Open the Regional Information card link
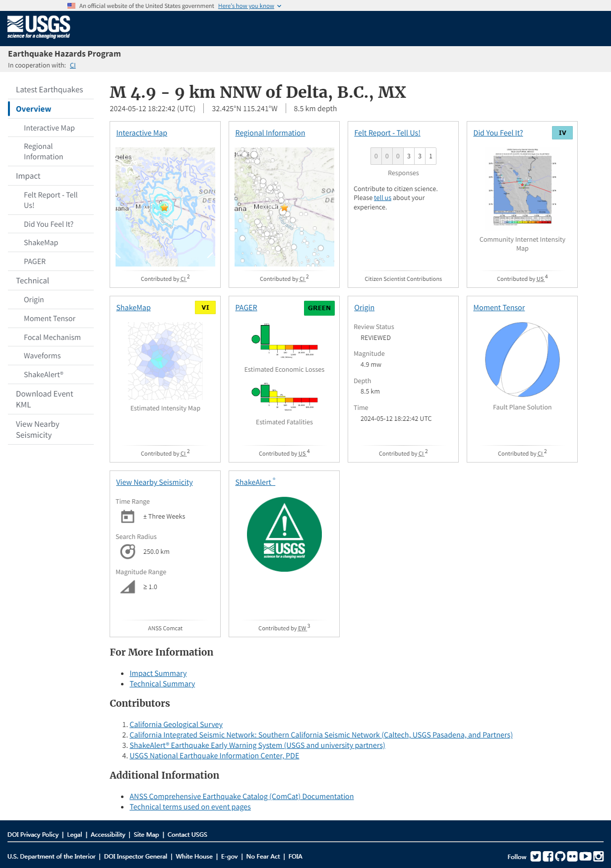 (270, 133)
